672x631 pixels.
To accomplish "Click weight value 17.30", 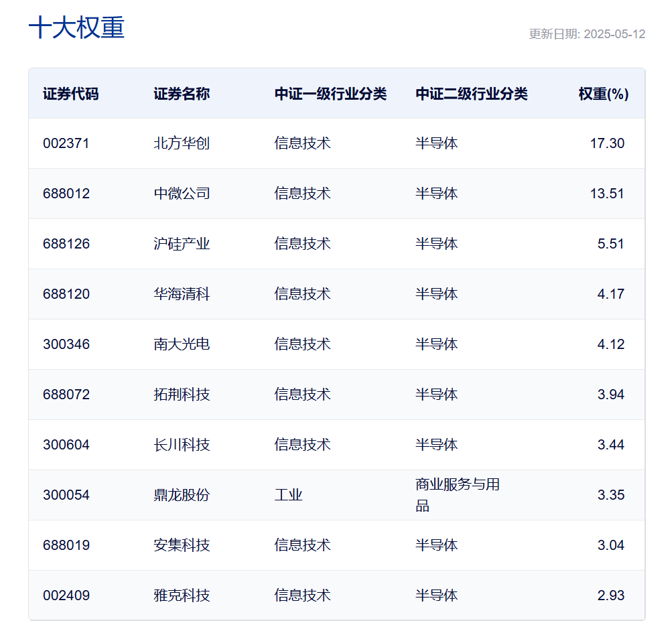I will coord(607,143).
